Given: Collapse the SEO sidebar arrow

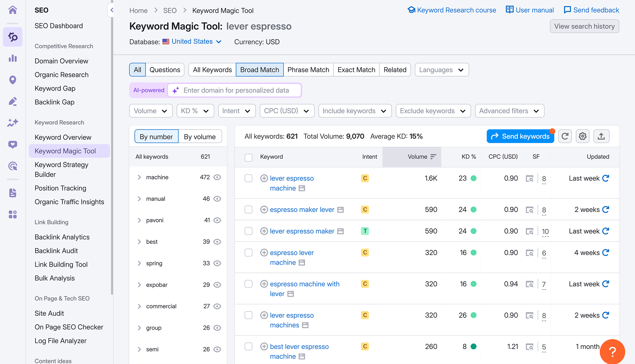Looking at the screenshot, I should click(112, 10).
